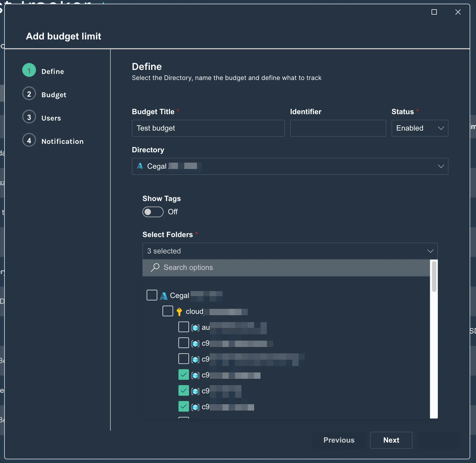Go to the Users step
This screenshot has height=463, width=476.
click(x=51, y=118)
